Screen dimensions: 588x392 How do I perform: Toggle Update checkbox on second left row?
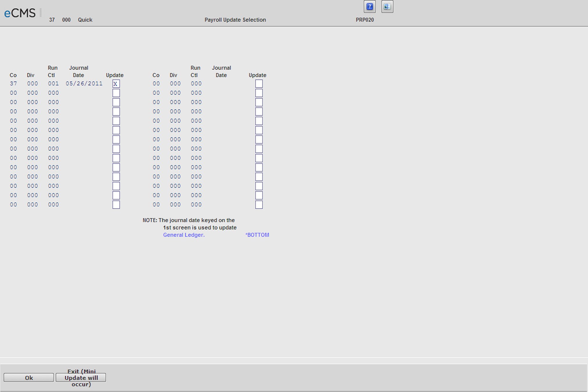click(115, 93)
